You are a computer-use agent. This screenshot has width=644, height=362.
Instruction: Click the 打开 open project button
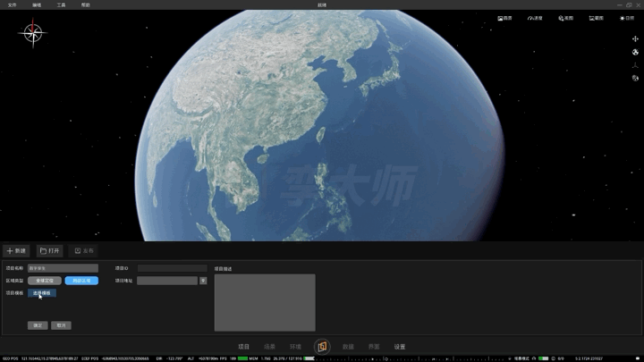(50, 251)
